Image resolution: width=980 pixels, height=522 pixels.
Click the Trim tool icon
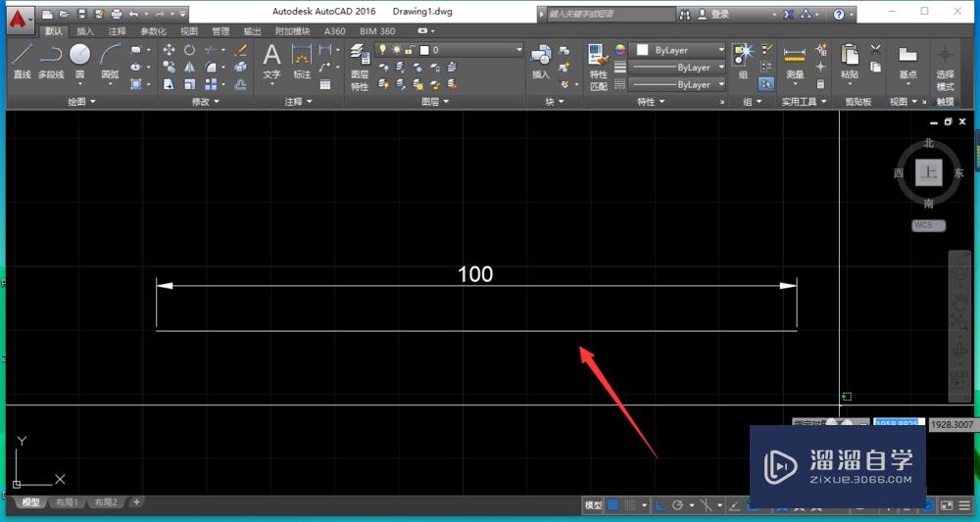click(213, 50)
